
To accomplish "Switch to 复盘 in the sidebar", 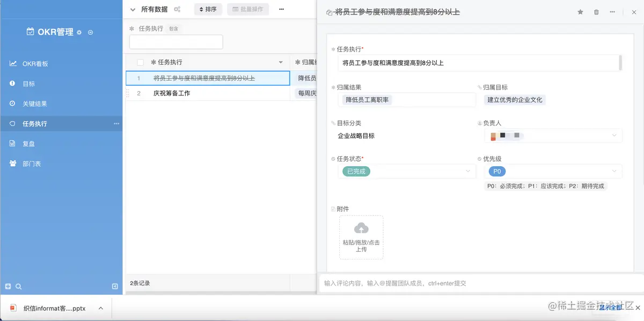I will (34, 143).
